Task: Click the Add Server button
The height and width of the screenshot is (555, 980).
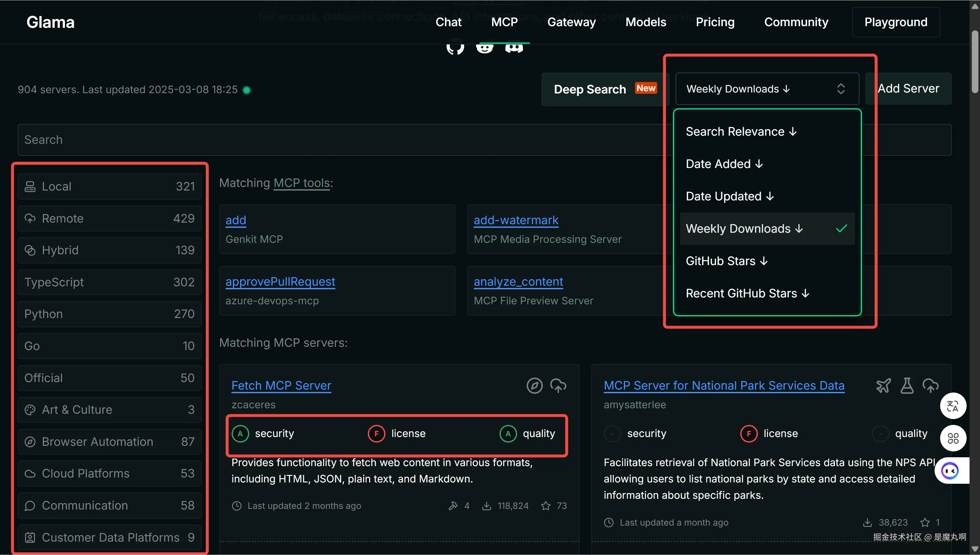Action: (x=908, y=89)
